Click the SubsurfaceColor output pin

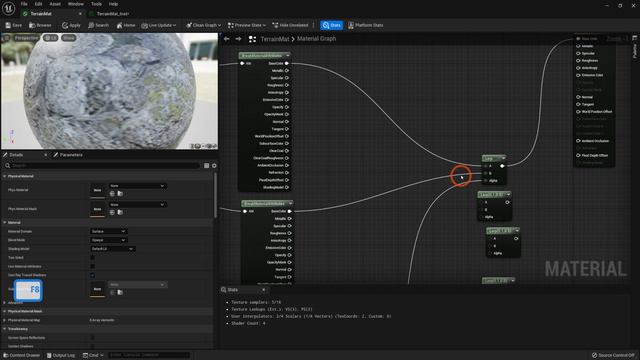point(287,144)
